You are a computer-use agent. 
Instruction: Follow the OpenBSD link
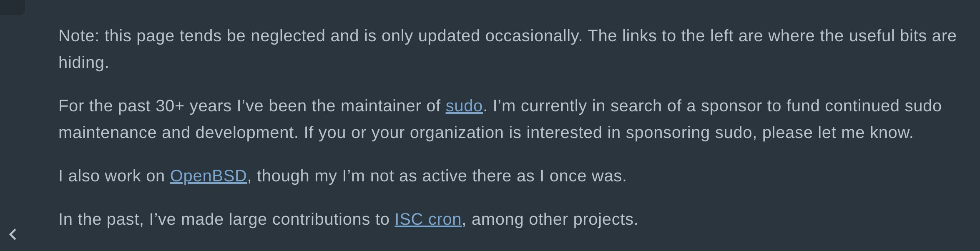point(208,176)
